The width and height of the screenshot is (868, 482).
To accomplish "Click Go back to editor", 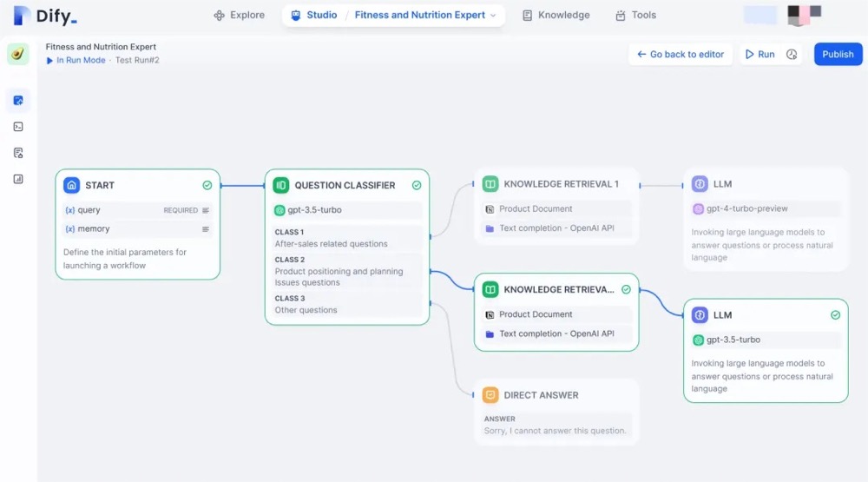I will point(681,55).
